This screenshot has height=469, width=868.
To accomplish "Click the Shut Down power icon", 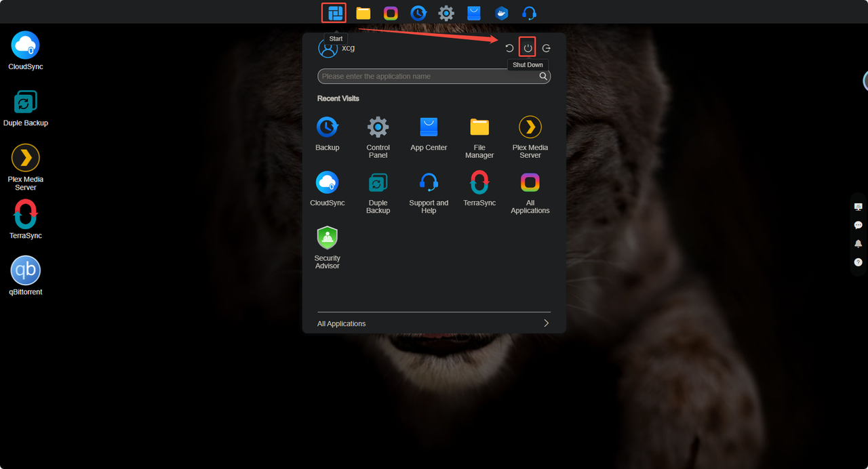I will pos(528,47).
